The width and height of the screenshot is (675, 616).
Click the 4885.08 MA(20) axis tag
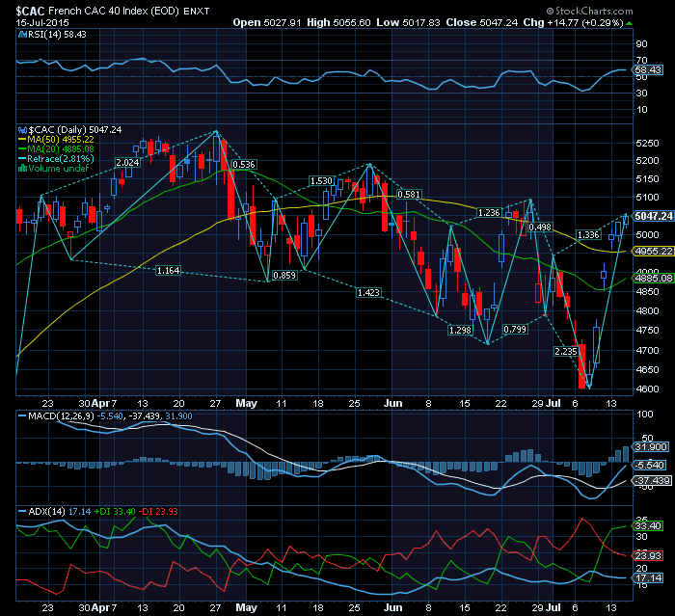pos(654,278)
